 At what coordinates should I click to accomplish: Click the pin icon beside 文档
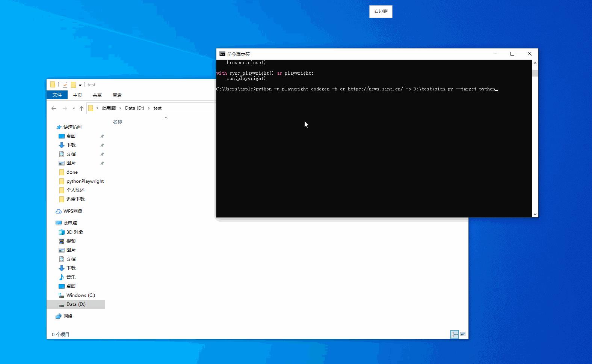click(x=102, y=154)
